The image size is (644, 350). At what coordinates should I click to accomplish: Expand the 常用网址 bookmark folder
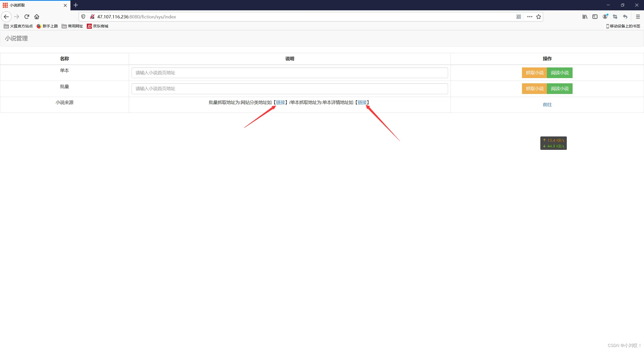click(x=72, y=26)
